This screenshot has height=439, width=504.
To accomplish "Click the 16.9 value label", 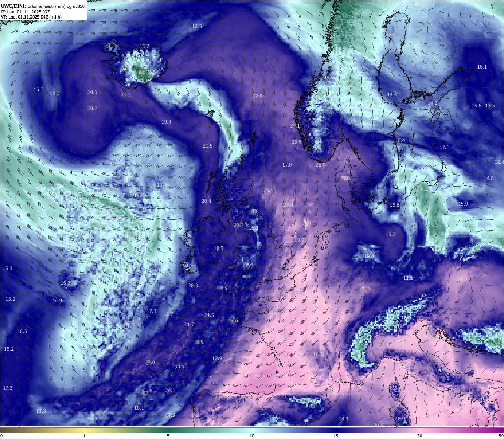I will pos(57,301).
